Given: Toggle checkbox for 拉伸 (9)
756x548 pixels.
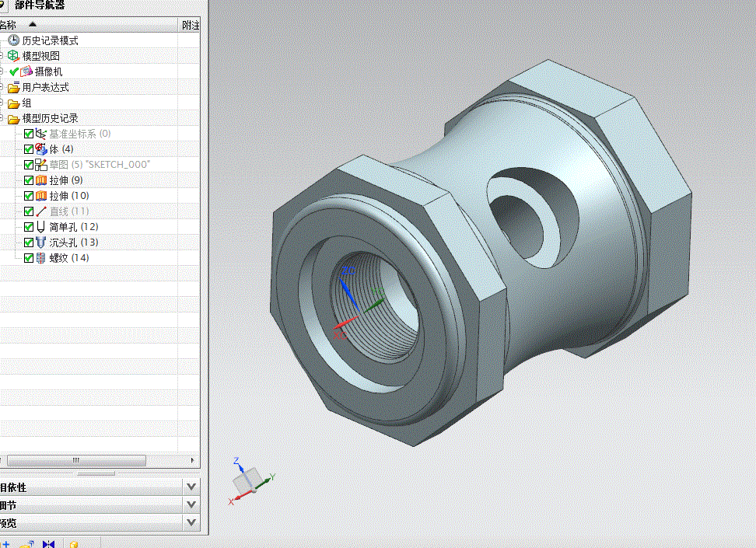Looking at the screenshot, I should click(29, 180).
